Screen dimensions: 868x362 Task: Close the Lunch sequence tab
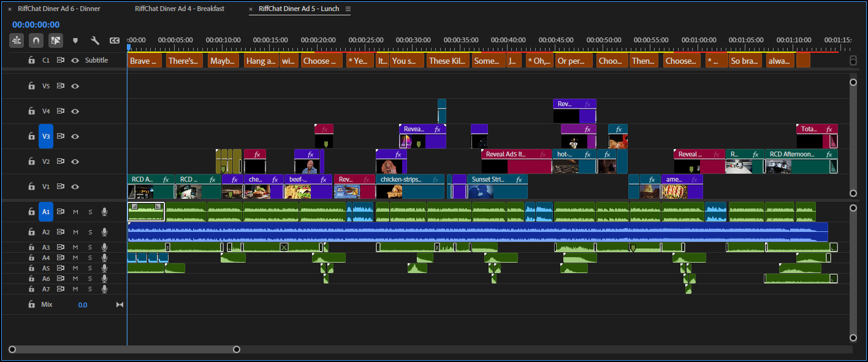point(251,9)
